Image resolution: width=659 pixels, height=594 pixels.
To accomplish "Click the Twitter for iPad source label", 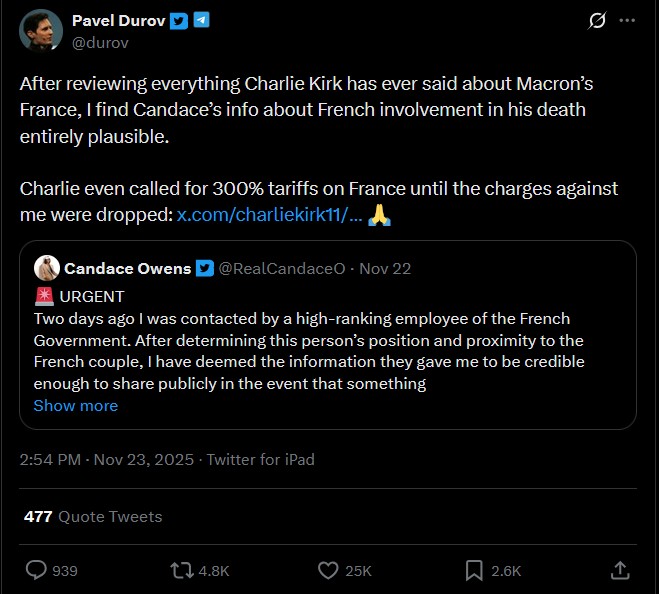I will pyautogui.click(x=260, y=460).
